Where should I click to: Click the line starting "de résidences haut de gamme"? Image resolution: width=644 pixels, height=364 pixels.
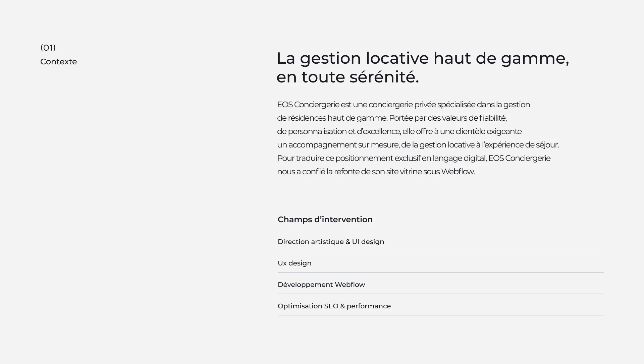pyautogui.click(x=392, y=118)
